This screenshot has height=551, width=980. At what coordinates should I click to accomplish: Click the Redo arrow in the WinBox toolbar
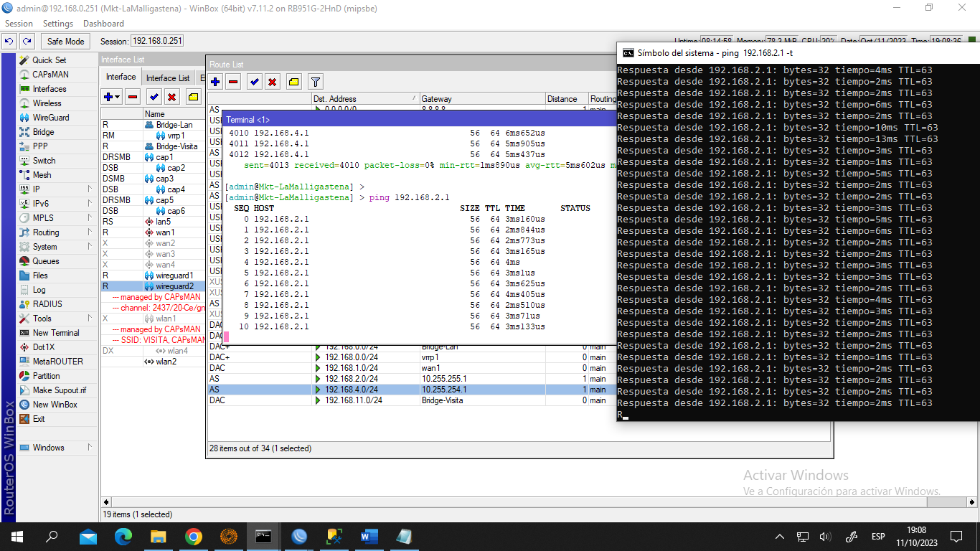tap(27, 42)
